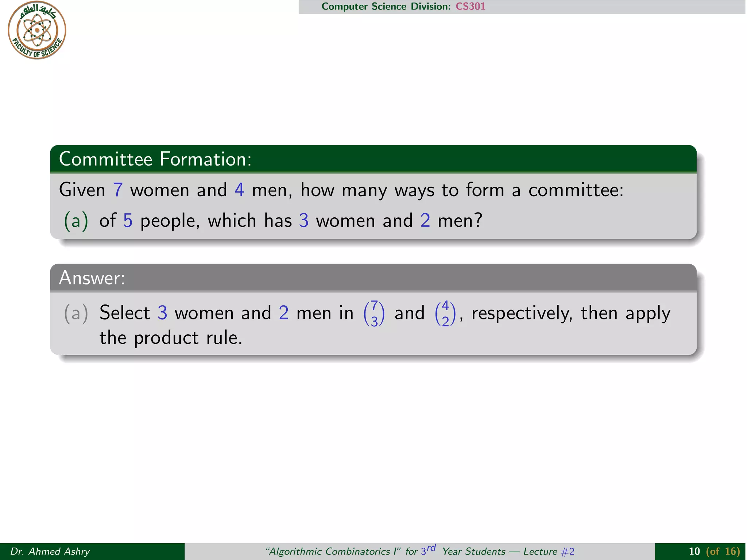
Task: Click the CS301 course code
Action: [470, 7]
